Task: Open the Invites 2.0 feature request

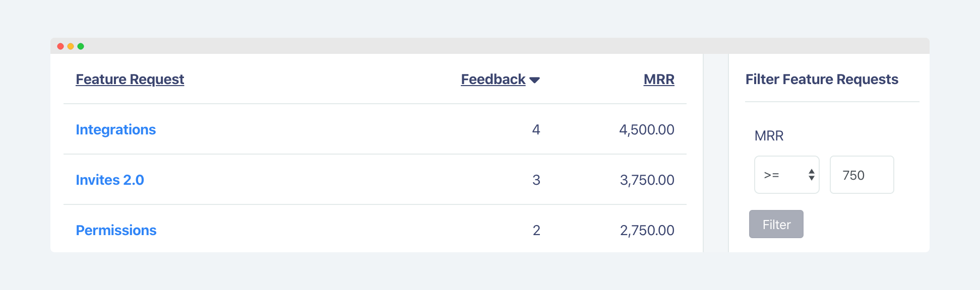Action: coord(109,180)
